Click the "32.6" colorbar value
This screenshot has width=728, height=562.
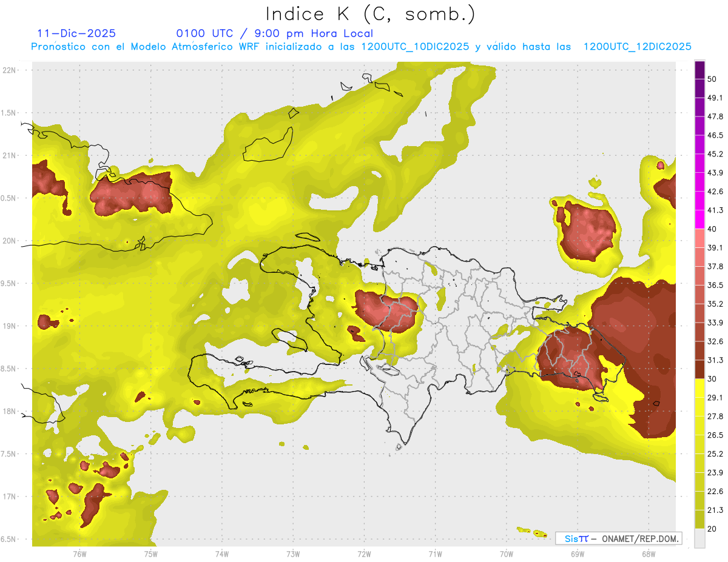click(x=715, y=341)
